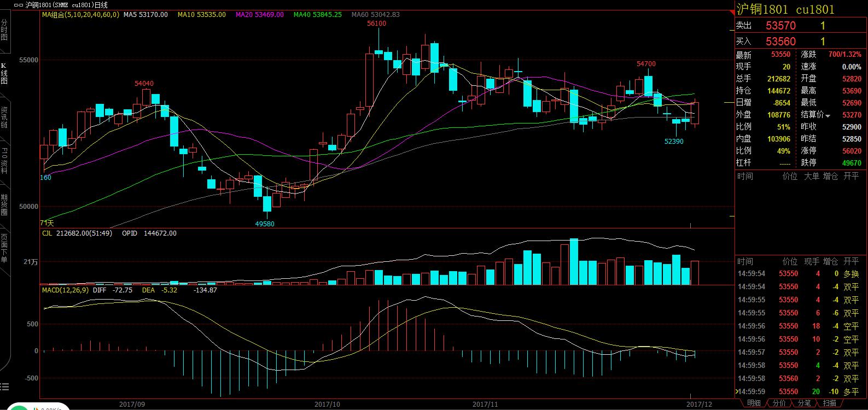The height and width of the screenshot is (410, 868).
Task: Click the MA组合(5,10,20,40,60,0) indicator label
Action: [x=80, y=15]
